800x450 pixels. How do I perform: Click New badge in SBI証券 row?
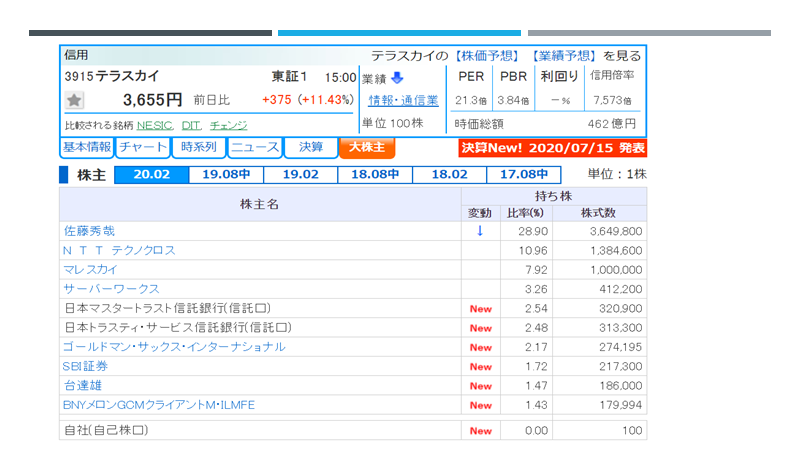[481, 367]
